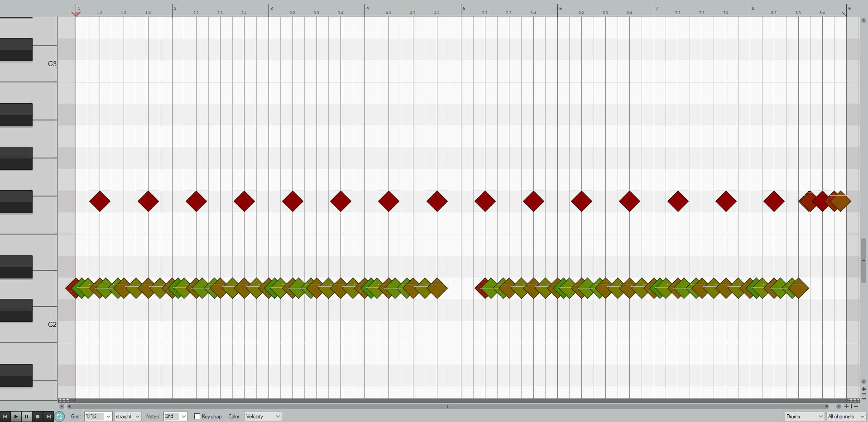The height and width of the screenshot is (422, 868).
Task: Skip to end with skip-forward button
Action: pos(48,417)
